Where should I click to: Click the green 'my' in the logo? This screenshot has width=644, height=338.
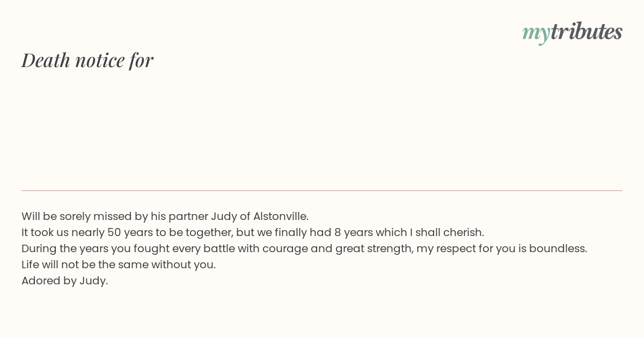click(x=536, y=33)
